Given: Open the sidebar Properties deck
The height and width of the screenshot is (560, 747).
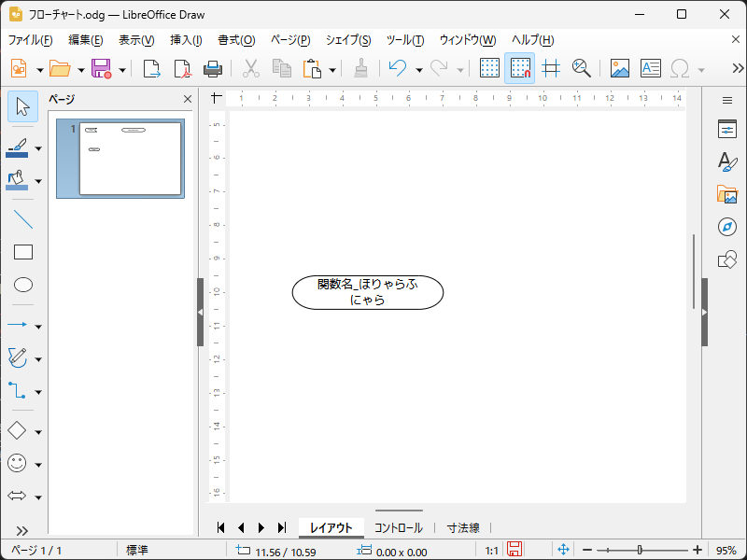Looking at the screenshot, I should click(727, 129).
